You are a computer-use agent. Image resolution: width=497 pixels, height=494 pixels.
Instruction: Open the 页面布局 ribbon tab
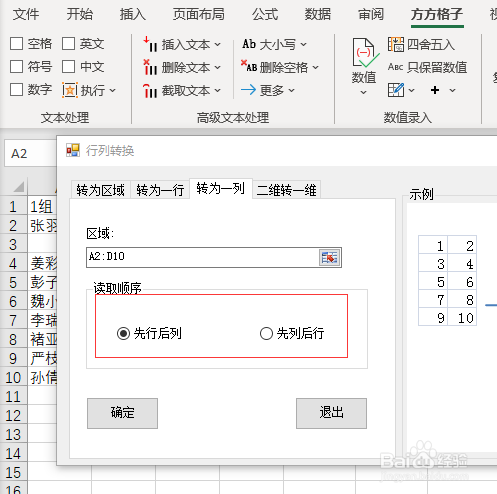pos(199,14)
